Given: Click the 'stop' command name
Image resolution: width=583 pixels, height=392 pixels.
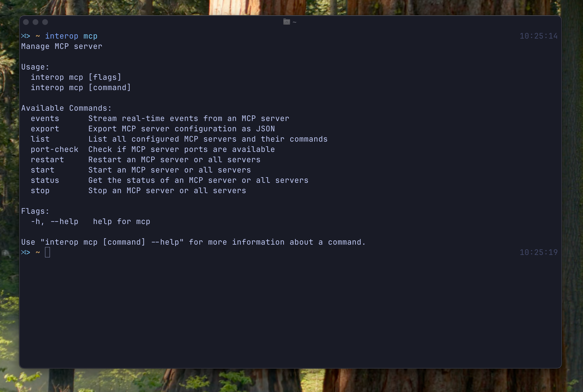Looking at the screenshot, I should [40, 191].
